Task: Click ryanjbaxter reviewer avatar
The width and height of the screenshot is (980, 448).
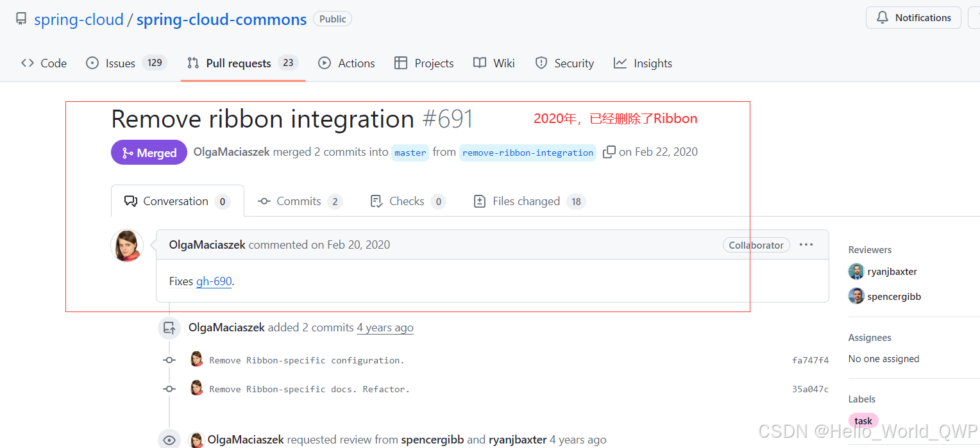Action: point(856,271)
